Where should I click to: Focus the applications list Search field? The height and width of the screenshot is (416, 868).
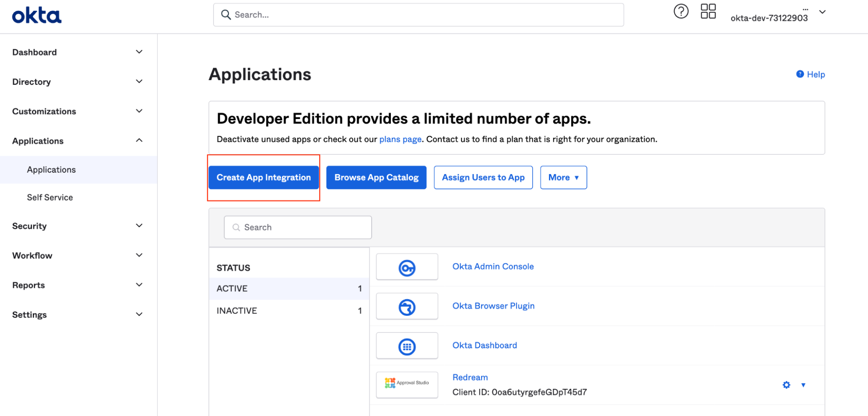[x=298, y=227]
